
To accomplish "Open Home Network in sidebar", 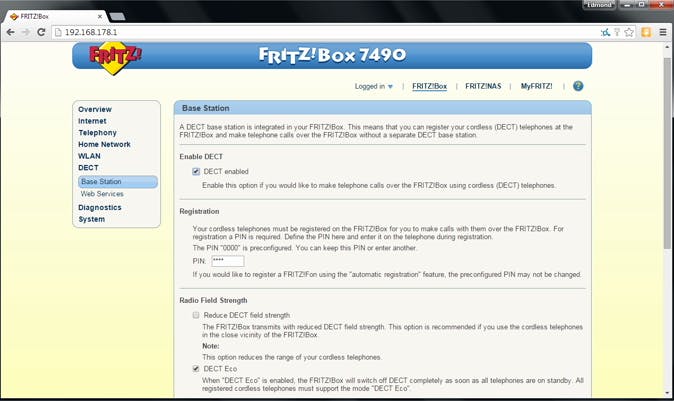I will point(104,144).
